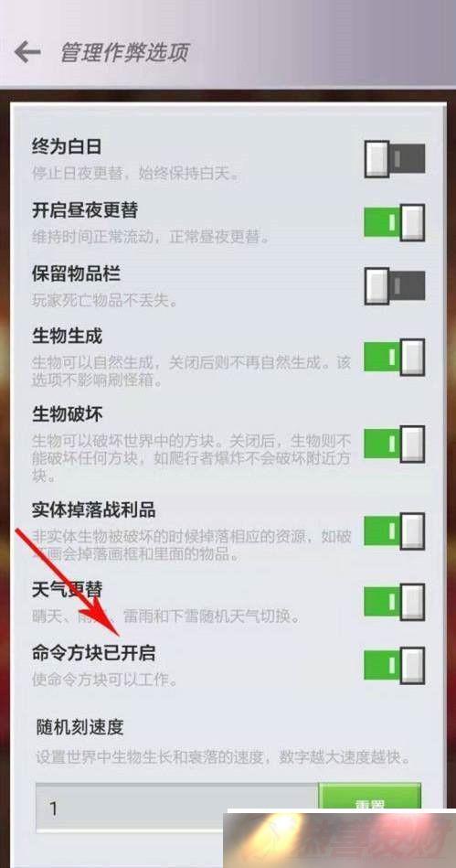The height and width of the screenshot is (868, 456).
Task: Tap the 管理作弊选项 page title
Action: (x=124, y=52)
